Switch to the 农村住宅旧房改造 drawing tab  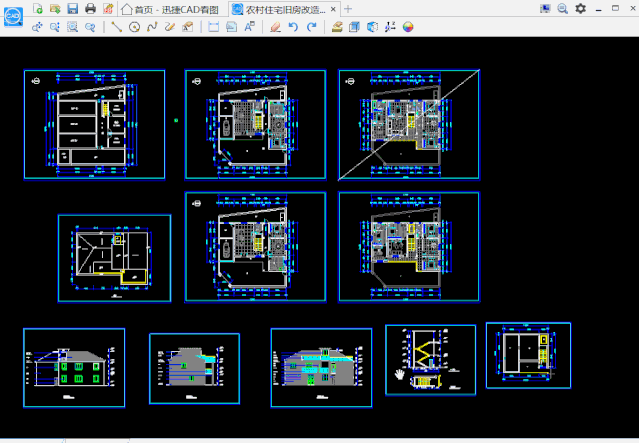coord(279,9)
